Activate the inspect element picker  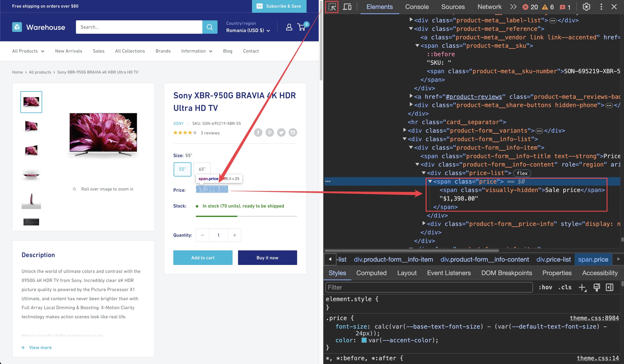click(x=332, y=7)
